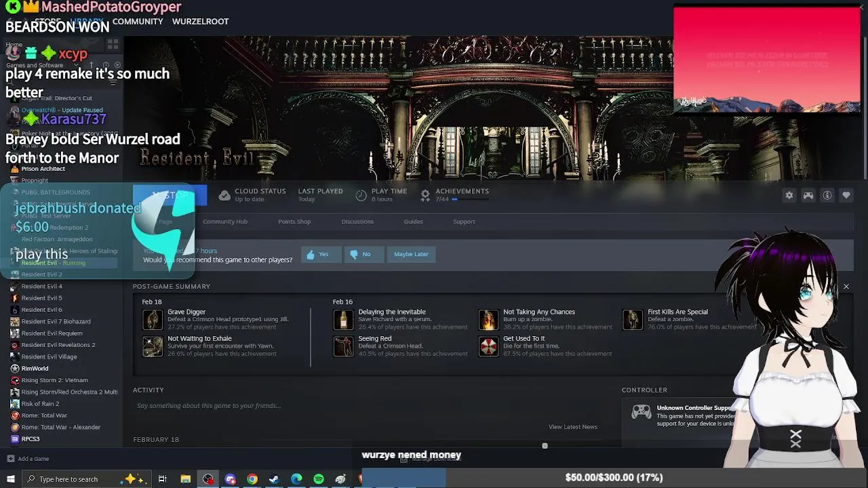Screen dimensions: 868x488
Task: Click First Kills Are Special title
Action: pyautogui.click(x=677, y=312)
